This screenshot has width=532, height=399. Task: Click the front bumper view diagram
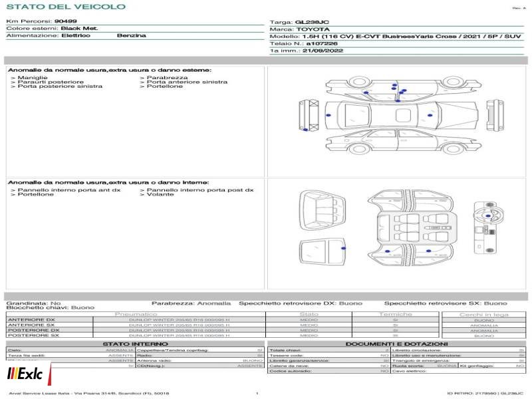495,115
